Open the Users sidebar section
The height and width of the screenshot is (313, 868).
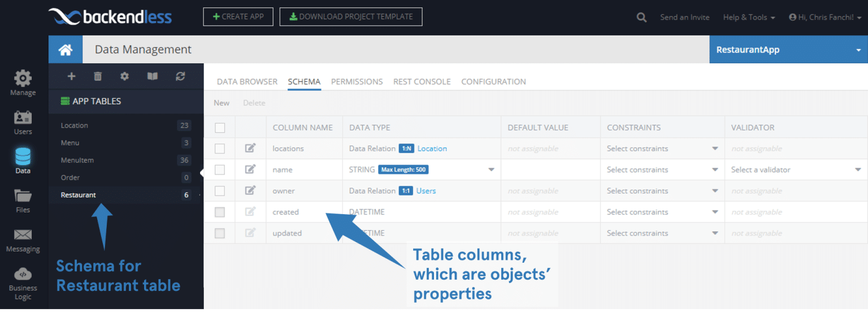(x=23, y=122)
